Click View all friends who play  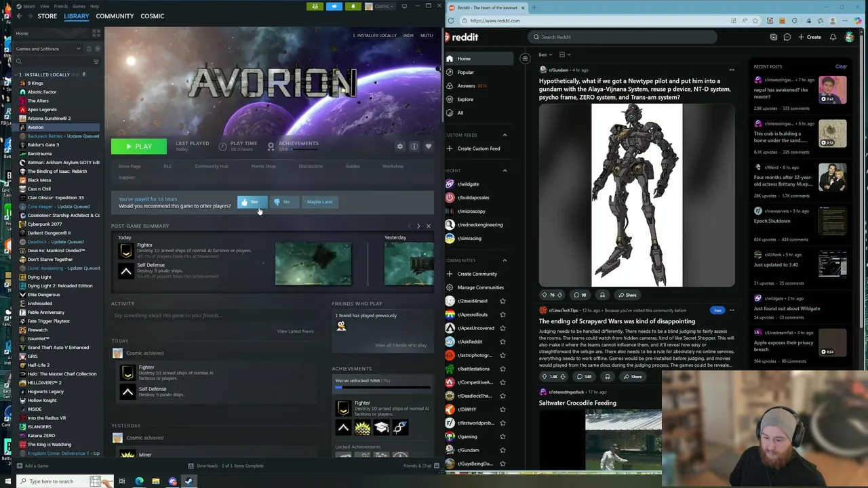point(401,345)
